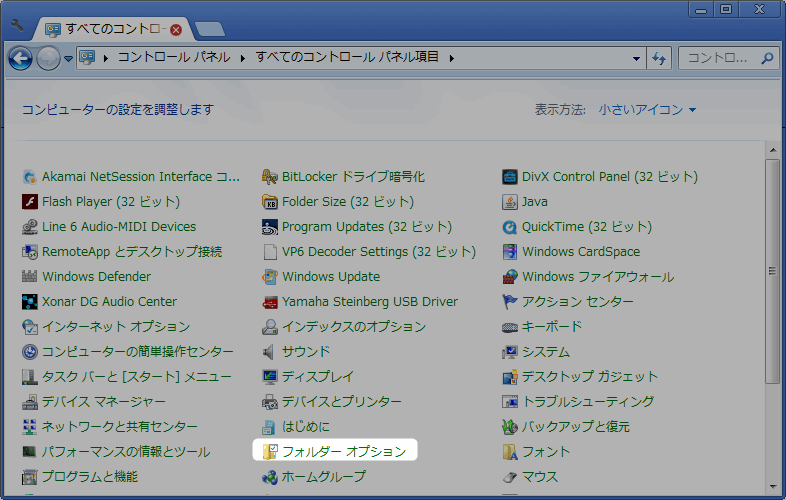Open the コンピューターの簡単操作センター icon
This screenshot has height=500, width=786.
[30, 352]
